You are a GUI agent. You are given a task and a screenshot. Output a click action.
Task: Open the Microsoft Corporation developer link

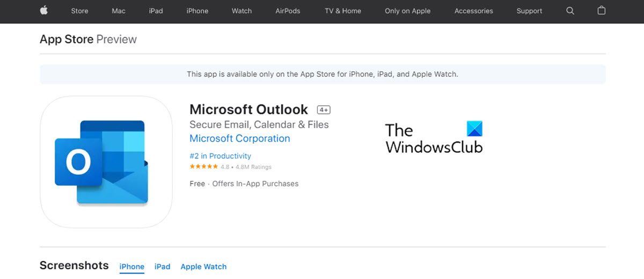(x=239, y=138)
